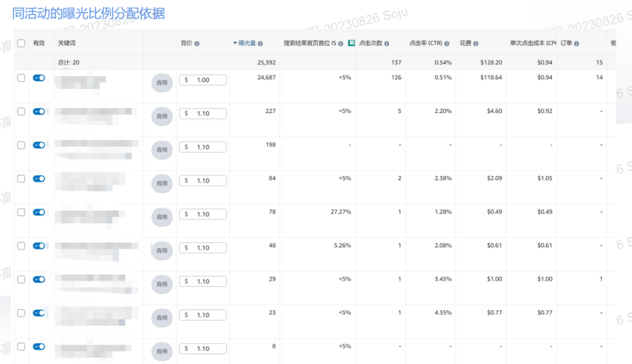
Task: Click the info icon beside 点击率 (CTR)
Action: tap(446, 43)
